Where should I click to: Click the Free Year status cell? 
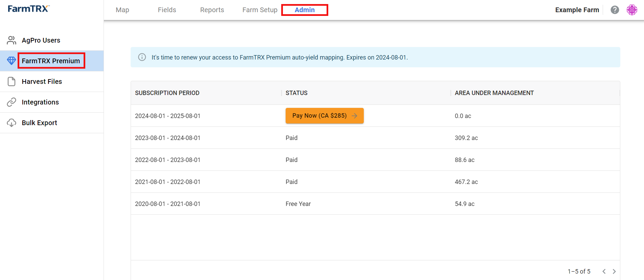click(x=298, y=204)
